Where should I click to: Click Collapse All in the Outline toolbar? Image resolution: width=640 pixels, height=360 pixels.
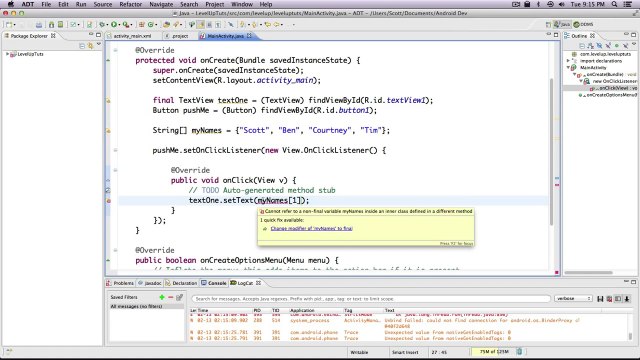pos(582,46)
